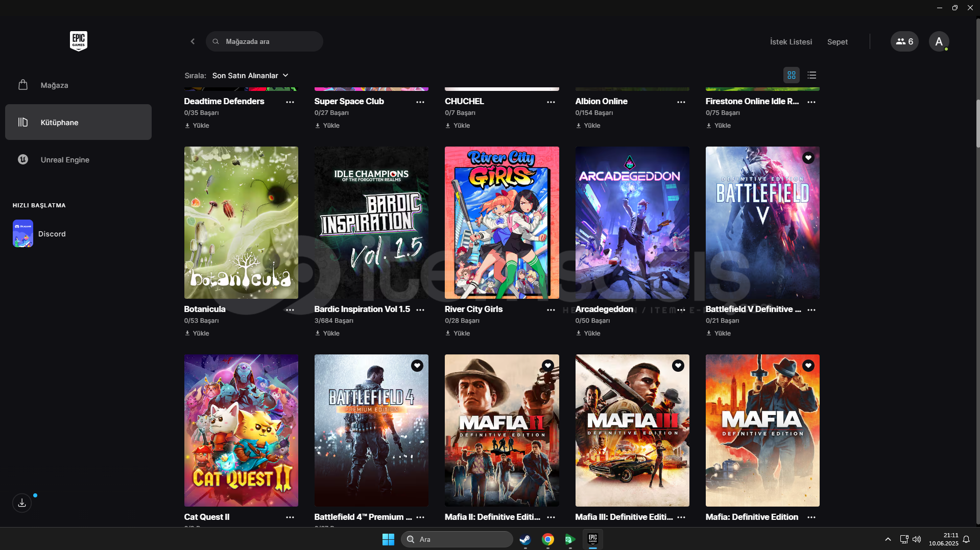980x550 pixels.
Task: Open River City Girls cover art
Action: pos(502,223)
